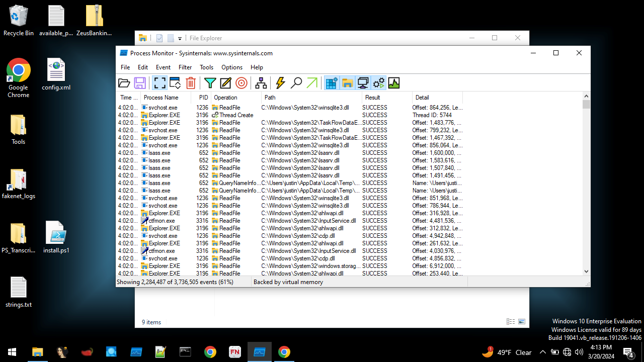The width and height of the screenshot is (644, 362).
Task: Select the Include Process From Window crosshair tool
Action: pyautogui.click(x=242, y=83)
